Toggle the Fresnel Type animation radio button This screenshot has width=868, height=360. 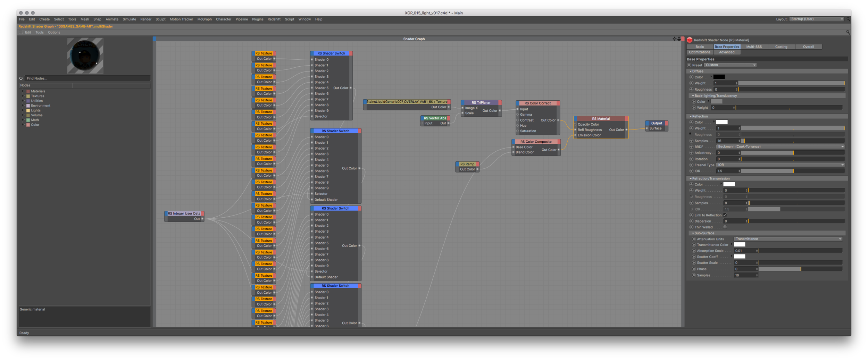[x=691, y=165]
